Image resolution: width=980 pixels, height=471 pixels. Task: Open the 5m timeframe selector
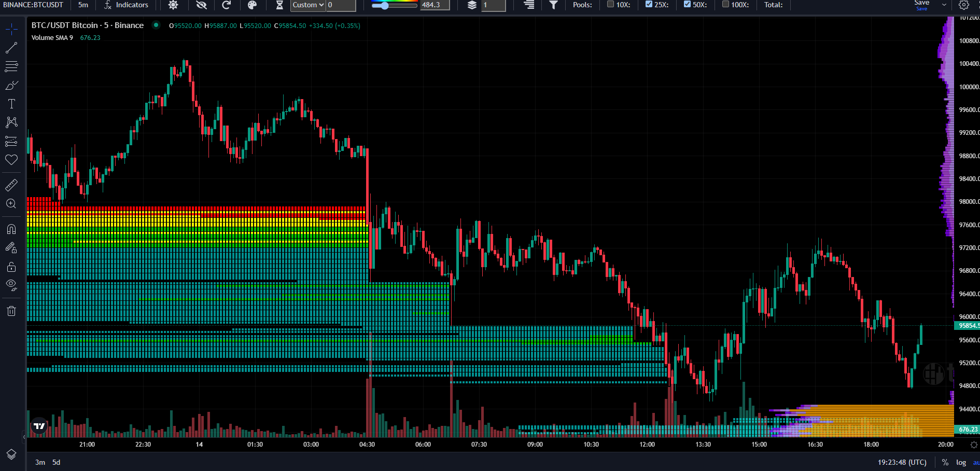(x=83, y=5)
